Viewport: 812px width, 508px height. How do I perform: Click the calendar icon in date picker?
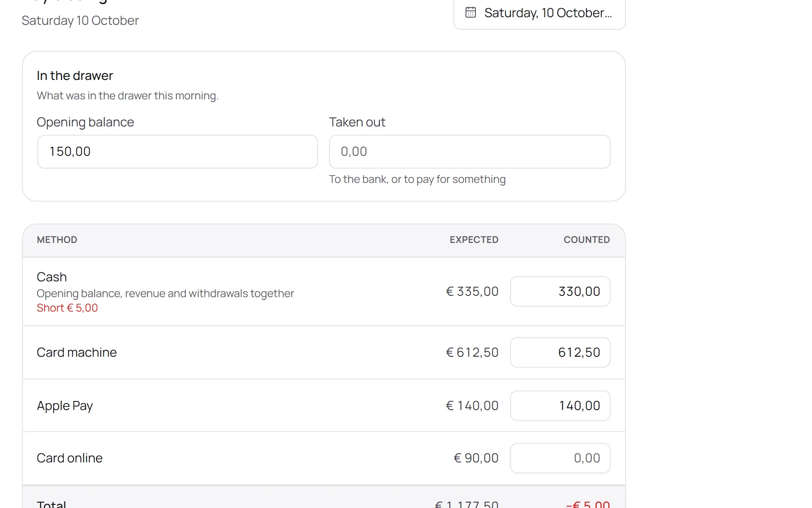click(471, 13)
